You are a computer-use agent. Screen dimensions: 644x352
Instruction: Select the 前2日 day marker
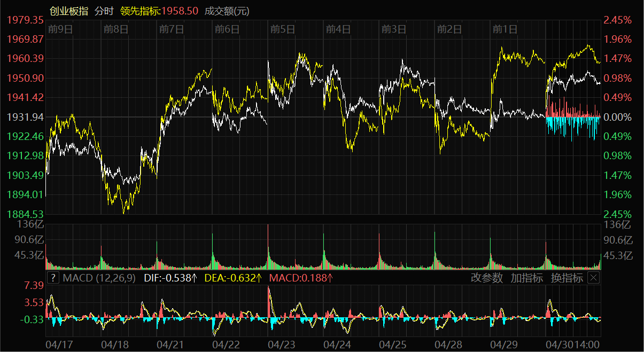449,29
